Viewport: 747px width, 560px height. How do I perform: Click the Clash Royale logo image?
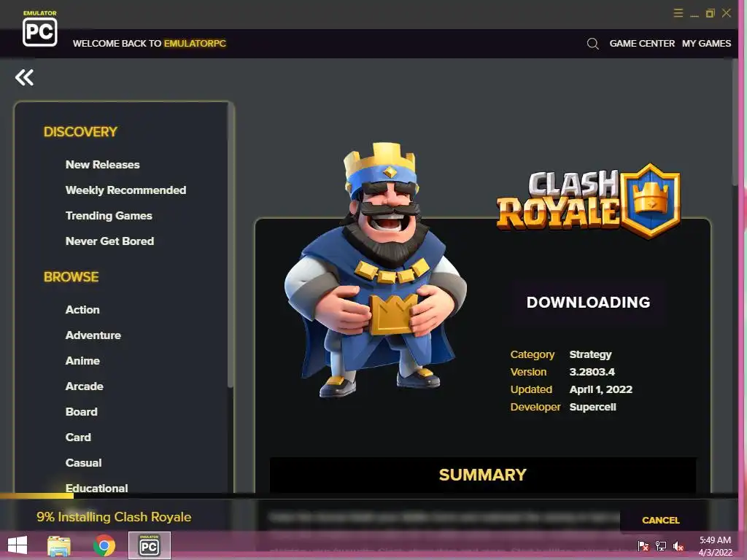point(589,201)
